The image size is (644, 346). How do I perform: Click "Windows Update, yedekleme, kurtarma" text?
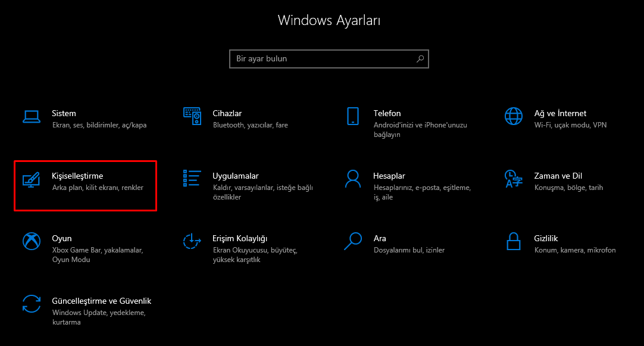pos(99,317)
